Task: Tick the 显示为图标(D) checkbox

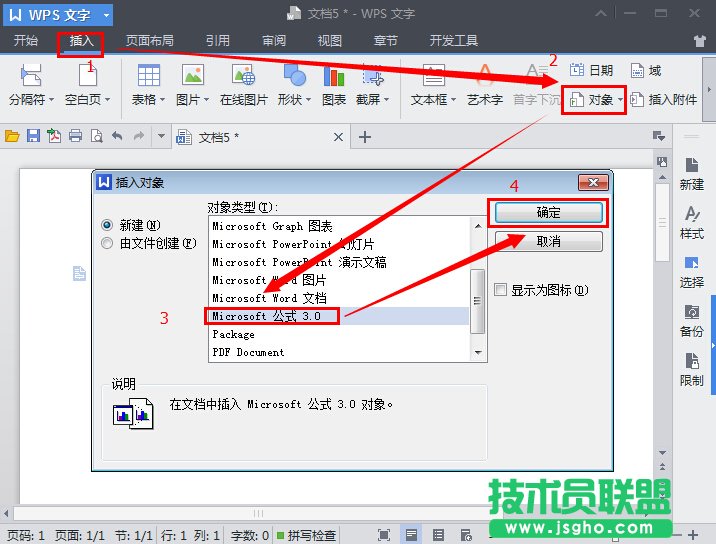Action: coord(500,290)
